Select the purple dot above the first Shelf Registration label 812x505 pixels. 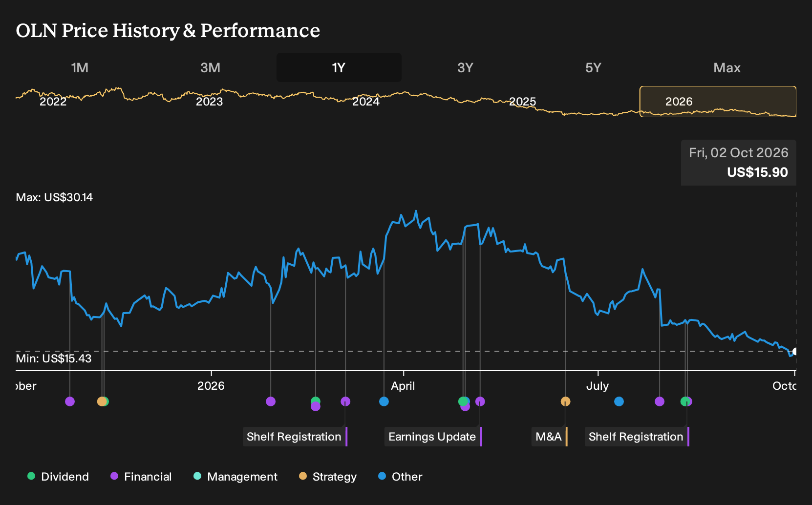[345, 401]
